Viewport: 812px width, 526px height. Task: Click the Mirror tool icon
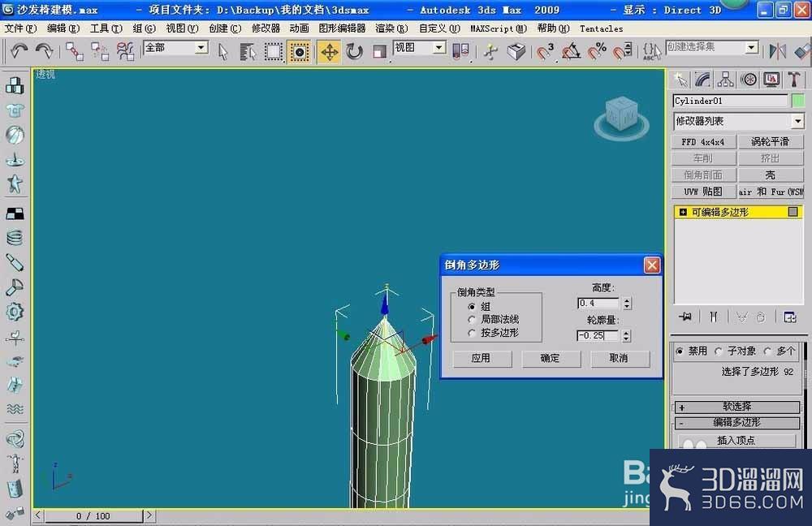click(x=777, y=51)
